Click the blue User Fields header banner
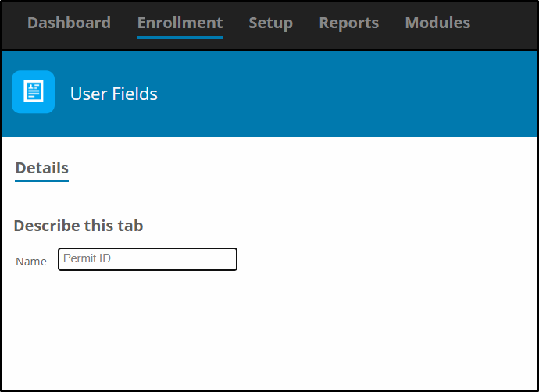 [x=269, y=94]
